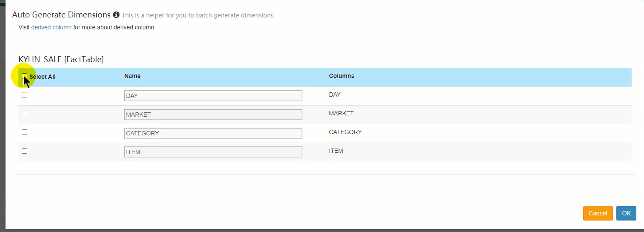
Task: Click the DAY name input field
Action: pyautogui.click(x=213, y=96)
